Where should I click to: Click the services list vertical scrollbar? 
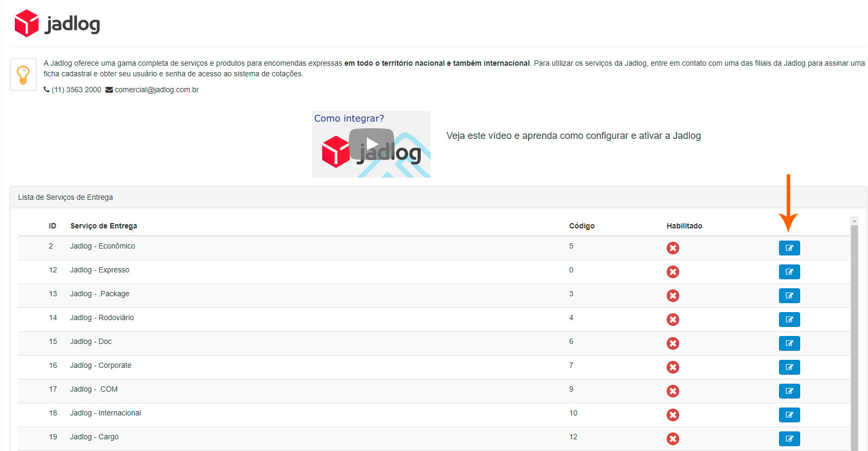pos(854,339)
